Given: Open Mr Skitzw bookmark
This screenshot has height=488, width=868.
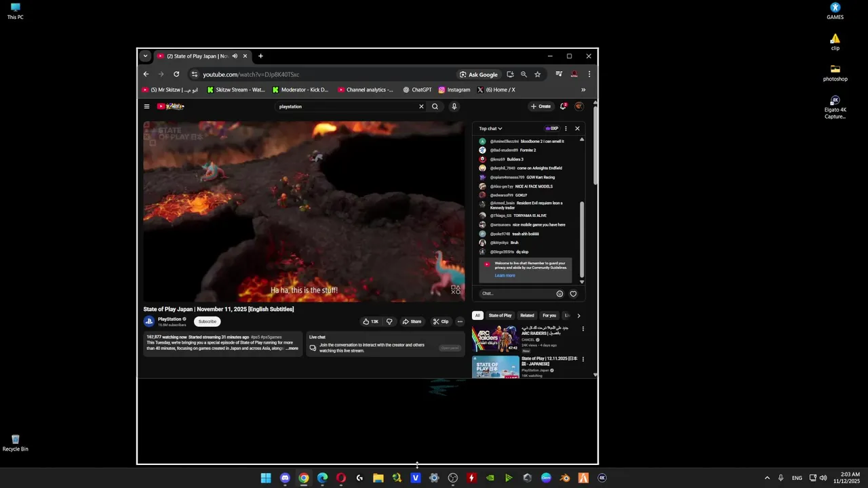Looking at the screenshot, I should 170,89.
